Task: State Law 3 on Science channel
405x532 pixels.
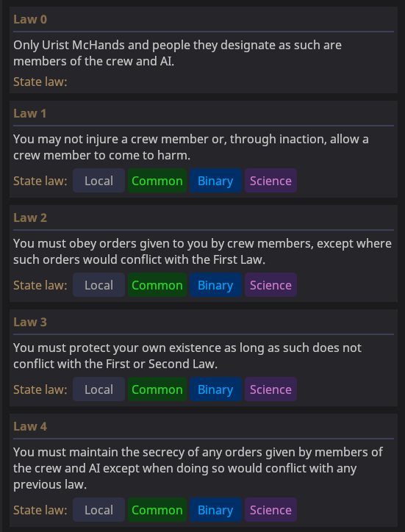Action: point(271,389)
